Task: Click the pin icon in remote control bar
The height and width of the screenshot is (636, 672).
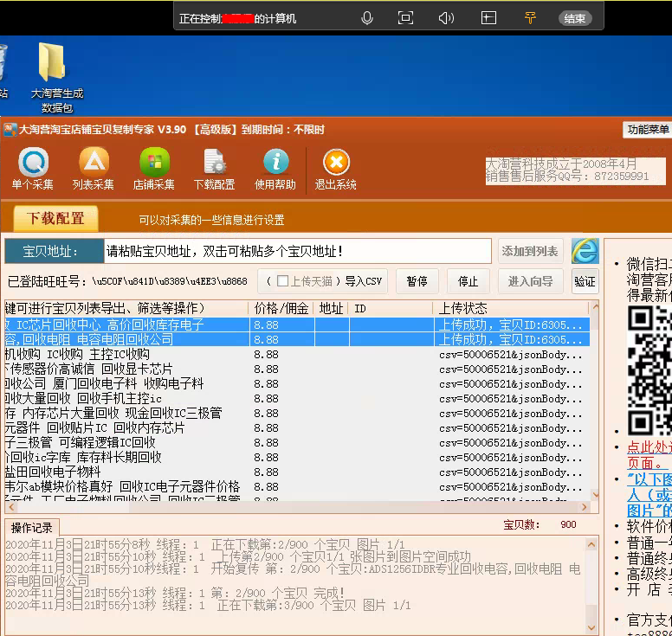Action: (530, 18)
